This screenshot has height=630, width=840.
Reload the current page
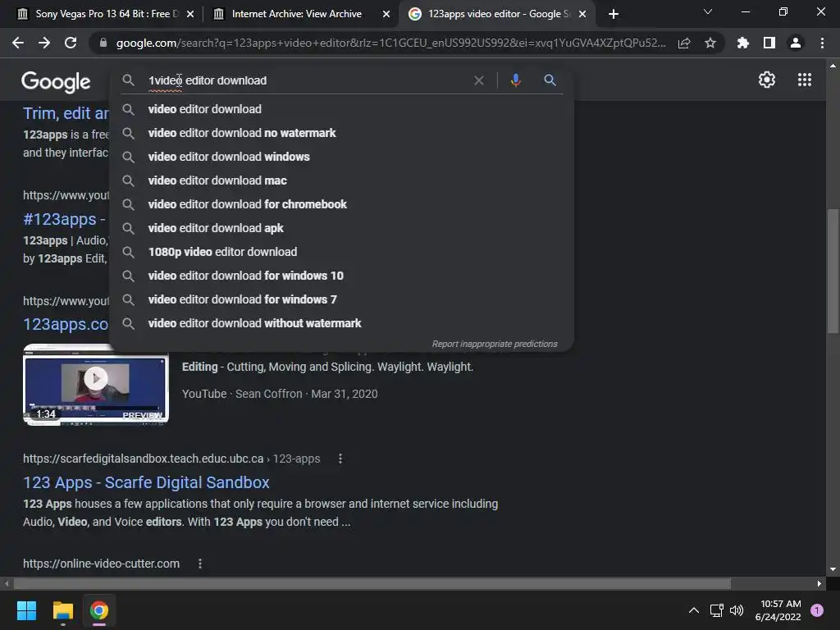[x=71, y=43]
